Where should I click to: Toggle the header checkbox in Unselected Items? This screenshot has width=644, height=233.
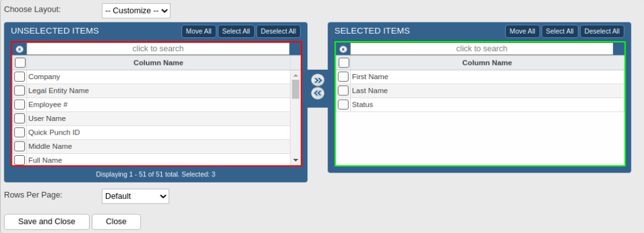(20, 63)
